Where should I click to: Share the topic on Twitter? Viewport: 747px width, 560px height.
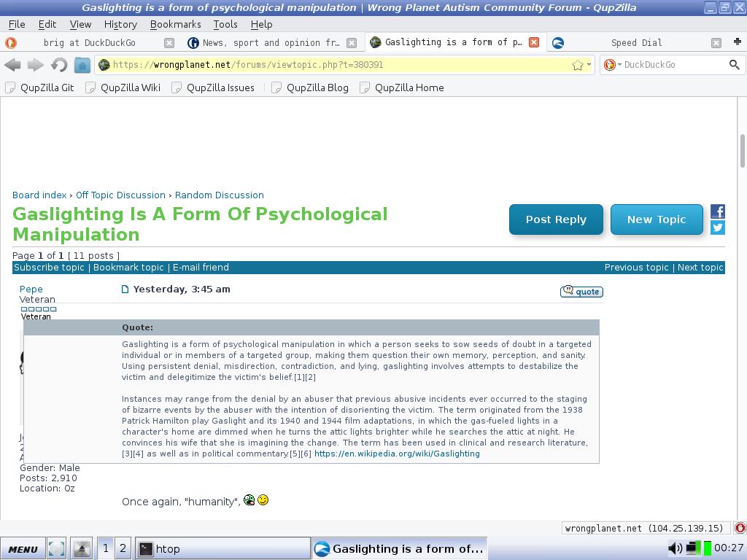coord(718,227)
